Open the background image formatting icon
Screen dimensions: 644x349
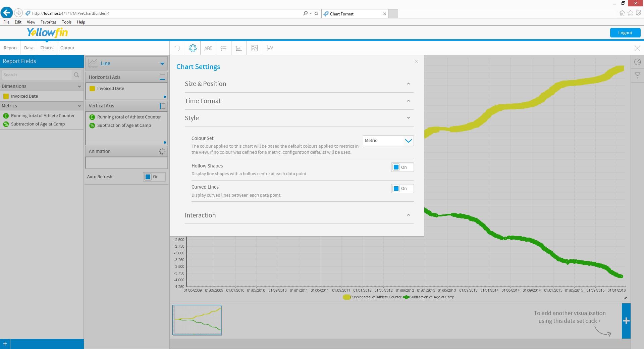(x=255, y=48)
